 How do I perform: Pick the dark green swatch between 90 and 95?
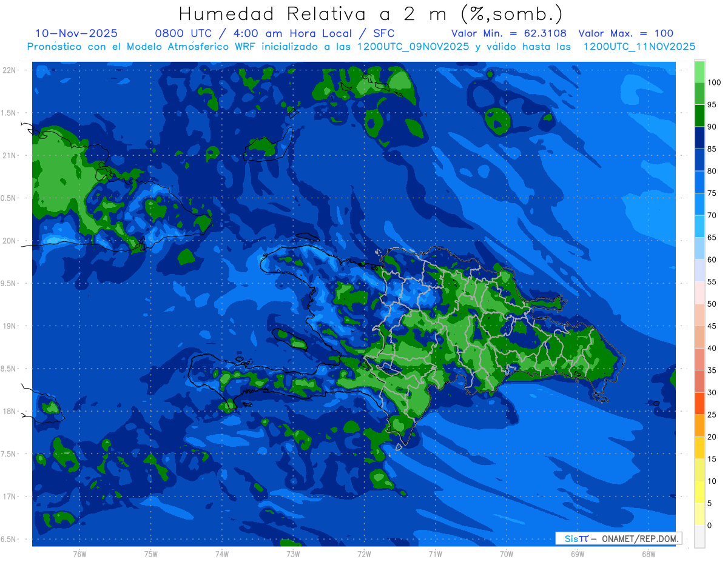pos(699,116)
